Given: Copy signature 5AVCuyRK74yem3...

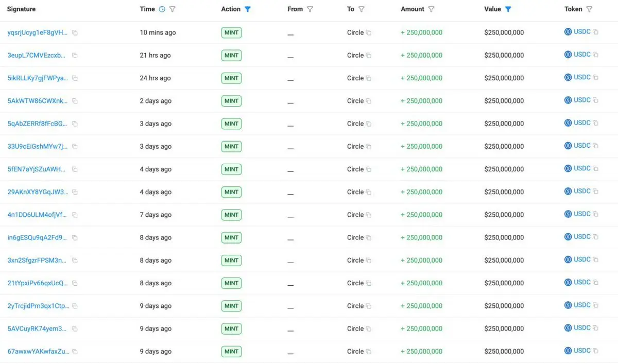Looking at the screenshot, I should pyautogui.click(x=75, y=329).
